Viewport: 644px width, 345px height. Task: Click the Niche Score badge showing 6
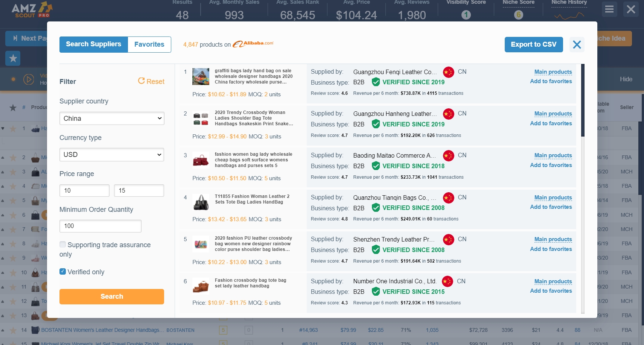tap(518, 15)
